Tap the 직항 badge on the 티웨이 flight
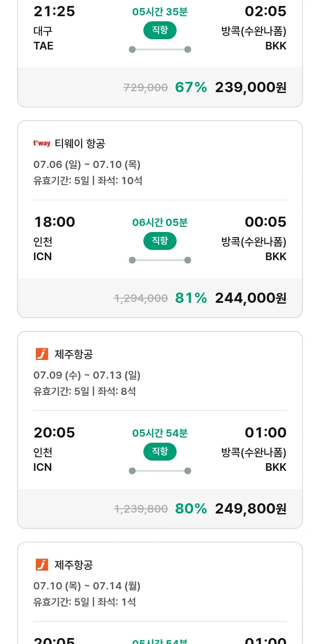 160,241
